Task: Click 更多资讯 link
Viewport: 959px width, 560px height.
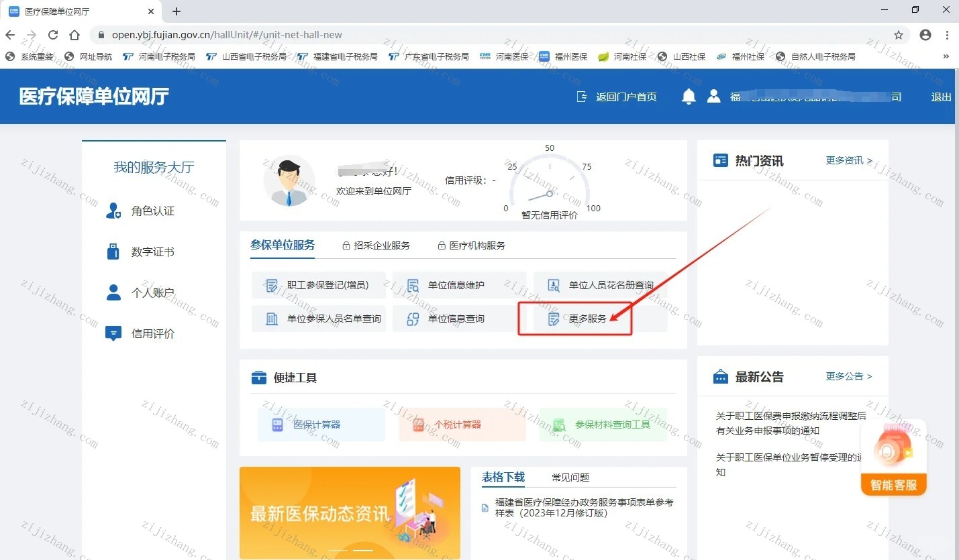Action: coord(849,161)
